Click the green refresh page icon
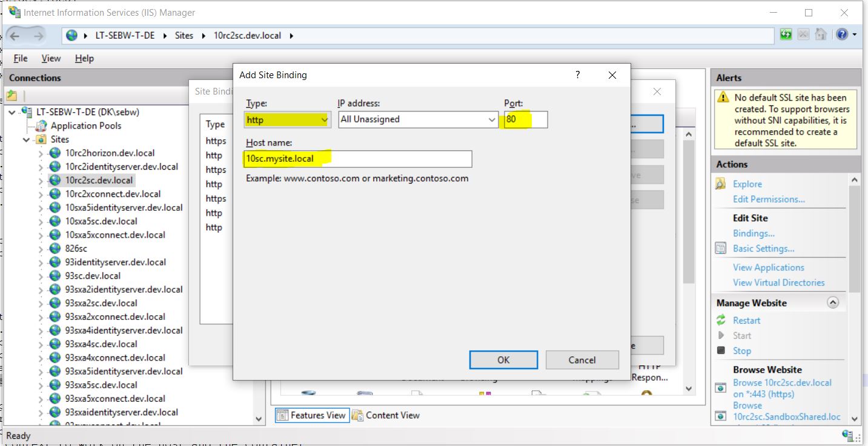This screenshot has height=446, width=868. click(786, 35)
